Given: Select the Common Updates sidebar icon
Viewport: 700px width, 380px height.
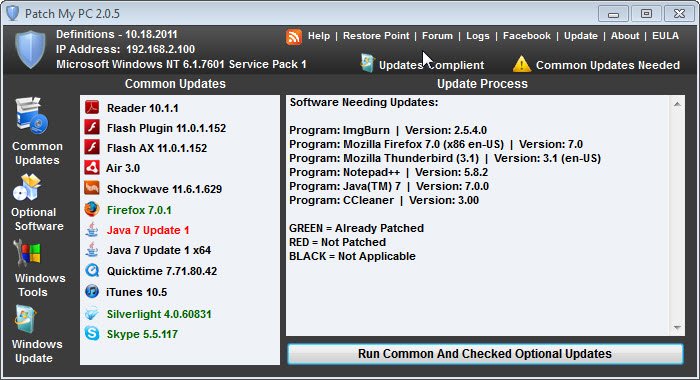Looking at the screenshot, I should [31, 116].
